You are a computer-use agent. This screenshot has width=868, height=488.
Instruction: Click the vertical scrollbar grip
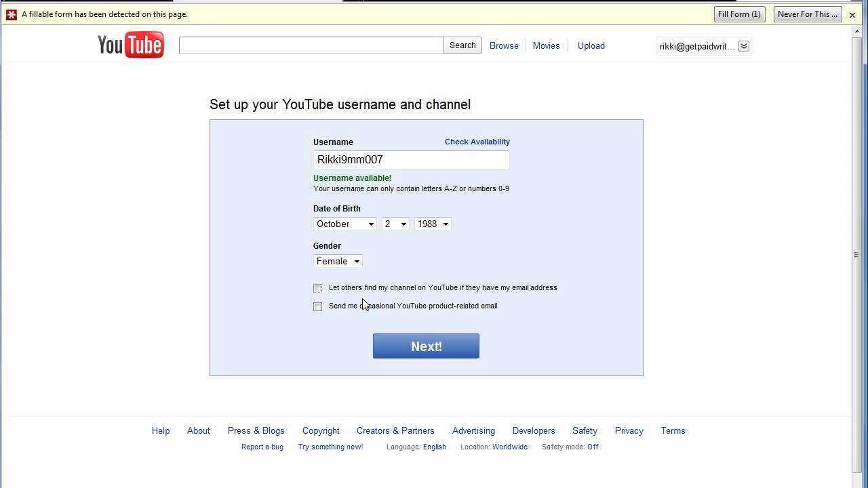(x=856, y=255)
